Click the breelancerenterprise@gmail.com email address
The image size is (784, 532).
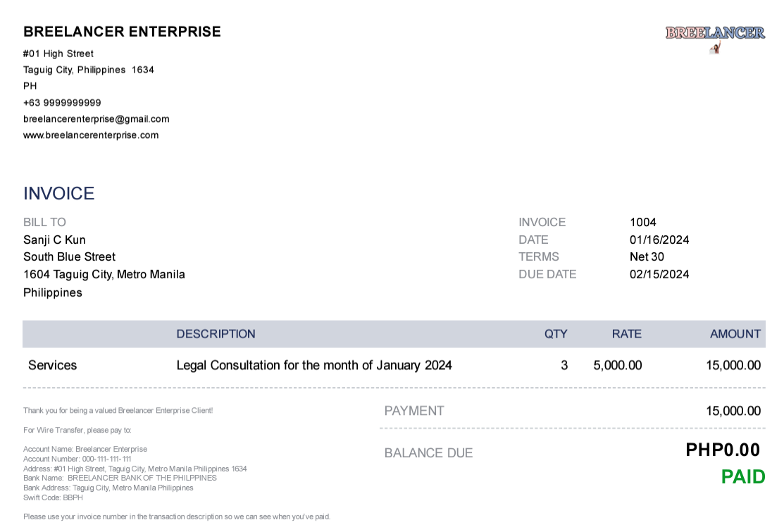pyautogui.click(x=96, y=119)
